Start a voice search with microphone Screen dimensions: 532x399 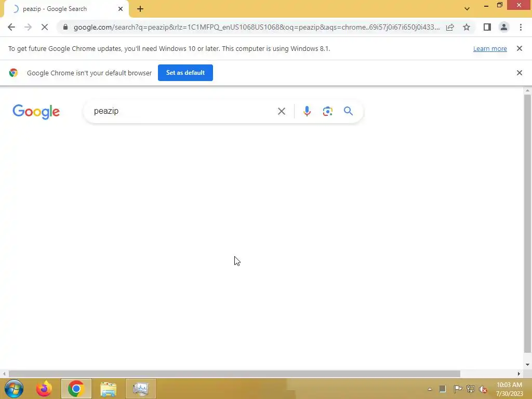pyautogui.click(x=307, y=111)
